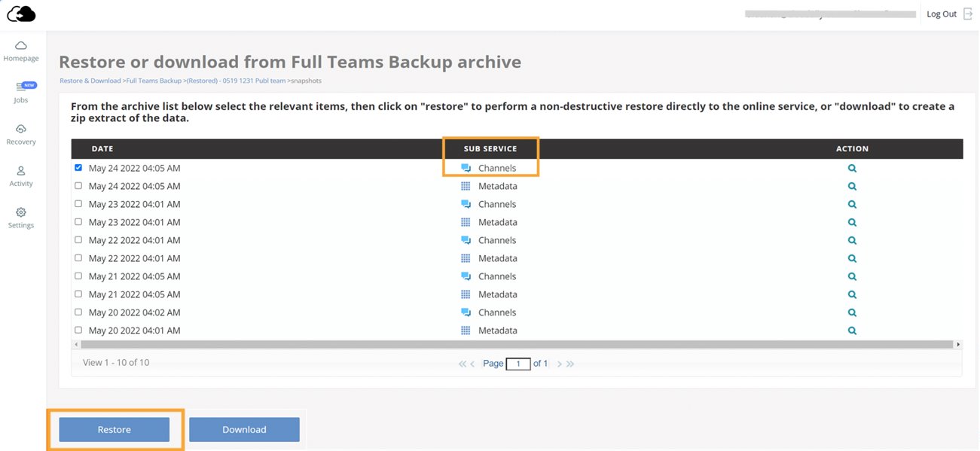Image resolution: width=980 pixels, height=451 pixels.
Task: Open the Homepage sidebar icon
Action: pyautogui.click(x=21, y=46)
